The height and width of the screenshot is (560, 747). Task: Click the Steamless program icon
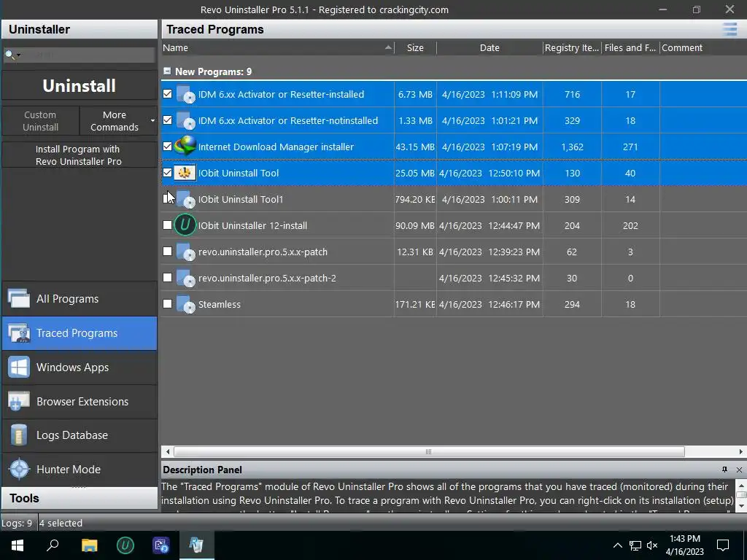[185, 304]
